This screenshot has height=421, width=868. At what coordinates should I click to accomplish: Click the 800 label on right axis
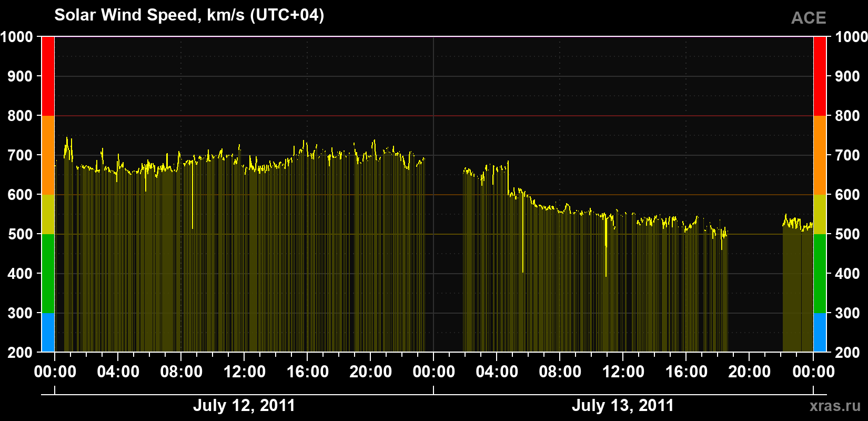[x=847, y=116]
